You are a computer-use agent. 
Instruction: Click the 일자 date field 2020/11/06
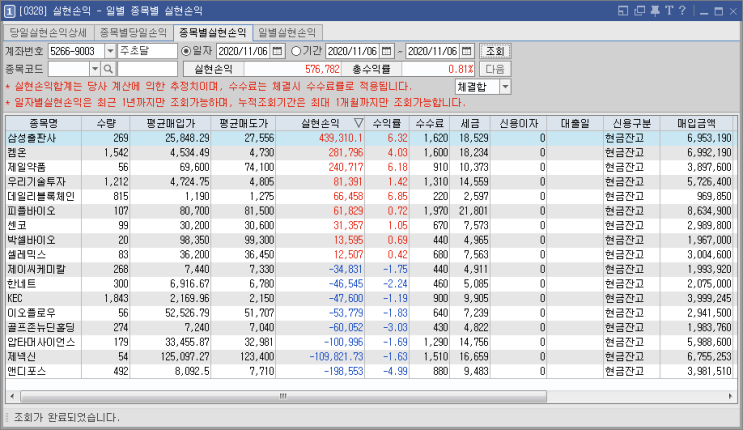[x=244, y=51]
